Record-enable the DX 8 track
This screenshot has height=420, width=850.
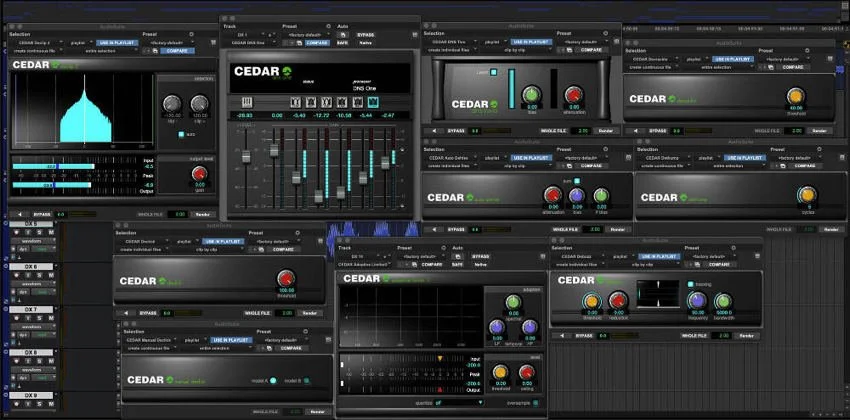tap(17, 361)
